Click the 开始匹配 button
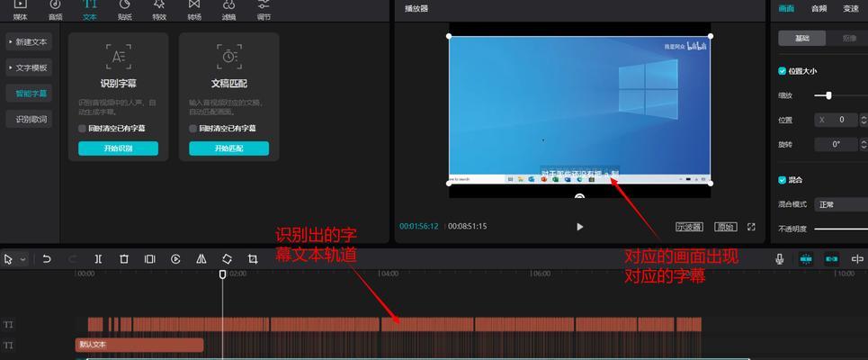Image resolution: width=868 pixels, height=360 pixels. 228,148
